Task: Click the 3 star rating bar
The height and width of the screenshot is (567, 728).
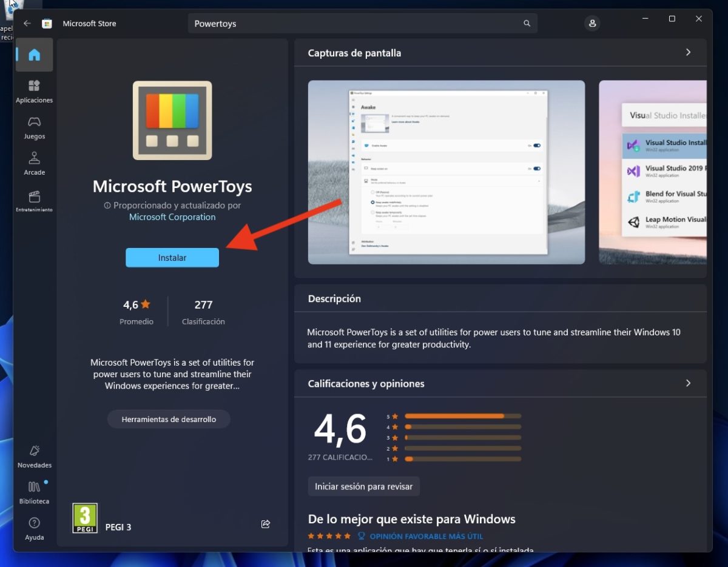Action: pyautogui.click(x=463, y=437)
